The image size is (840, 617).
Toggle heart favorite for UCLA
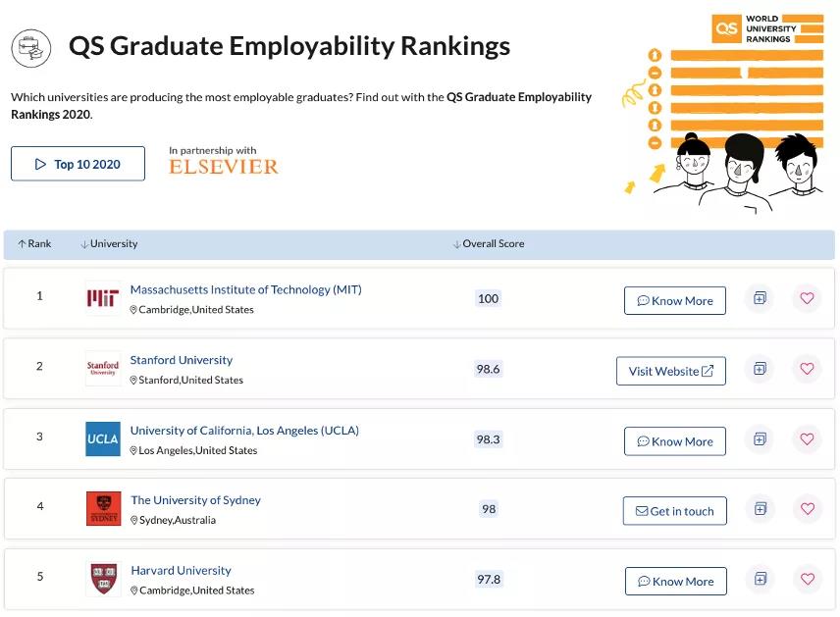point(807,438)
